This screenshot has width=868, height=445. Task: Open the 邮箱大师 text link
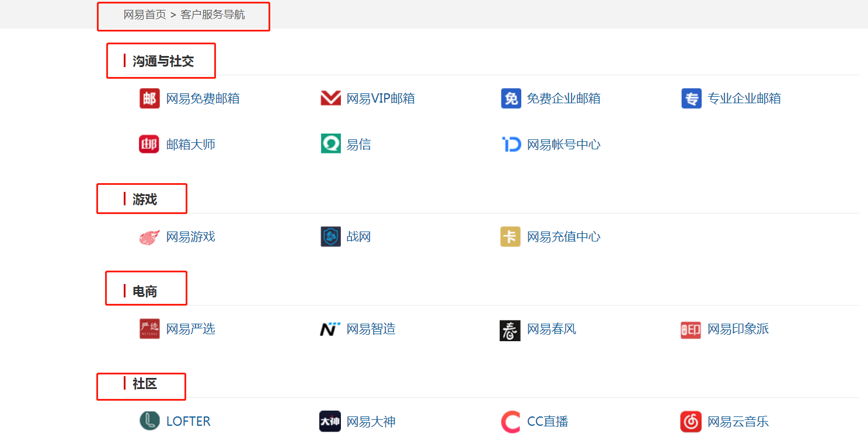click(x=191, y=144)
